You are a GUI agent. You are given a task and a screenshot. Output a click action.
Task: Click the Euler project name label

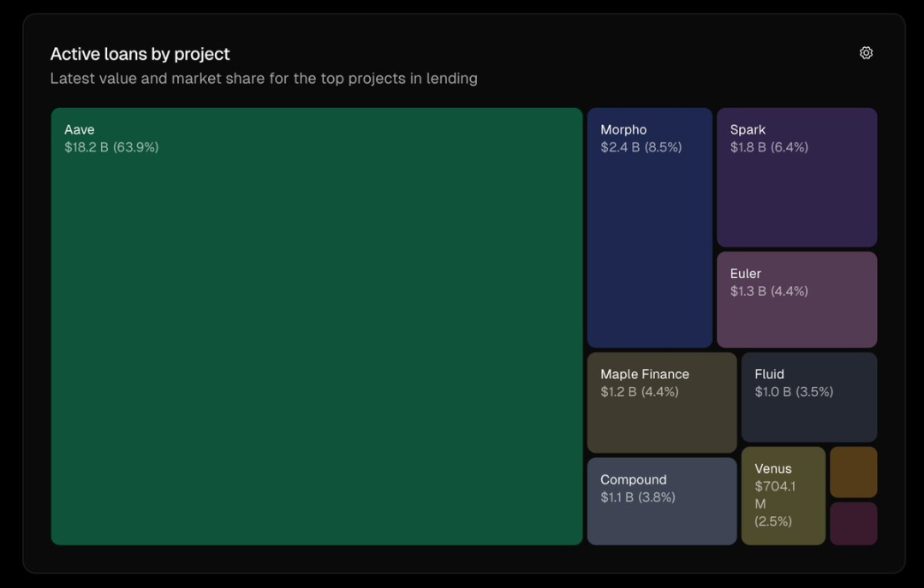tap(745, 274)
